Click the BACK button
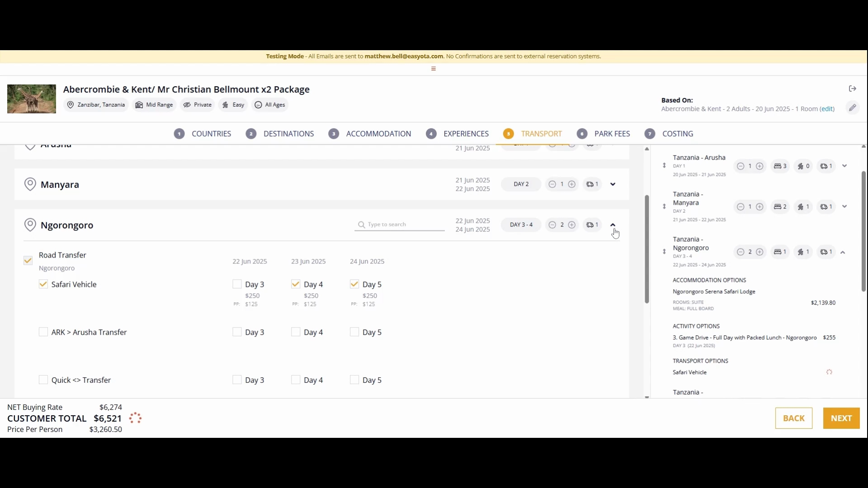This screenshot has height=488, width=868. [x=794, y=418]
